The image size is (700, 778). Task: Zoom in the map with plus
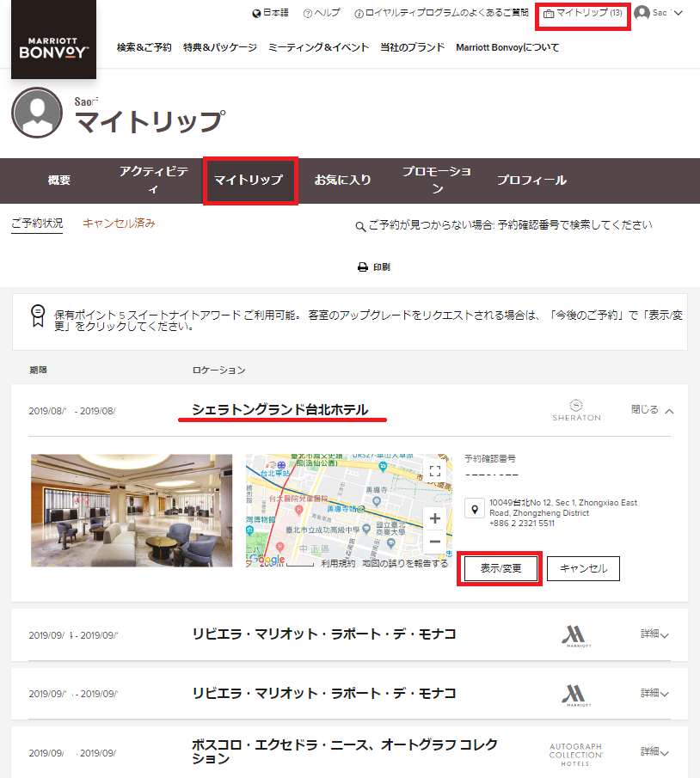point(435,518)
